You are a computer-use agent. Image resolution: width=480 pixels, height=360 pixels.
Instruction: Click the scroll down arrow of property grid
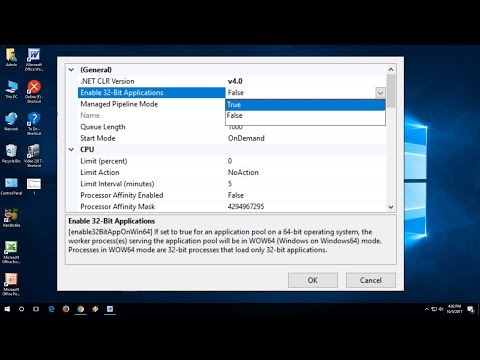pyautogui.click(x=391, y=207)
